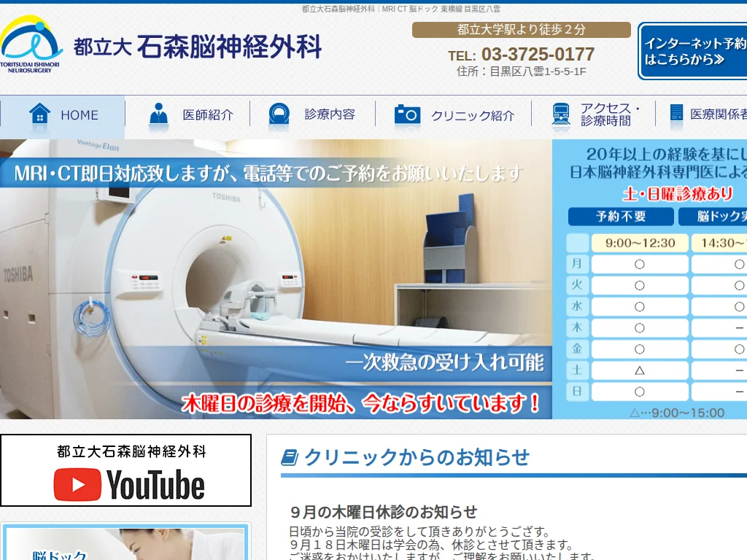Click the 金 row day label
Image resolution: width=747 pixels, height=560 pixels.
(578, 349)
